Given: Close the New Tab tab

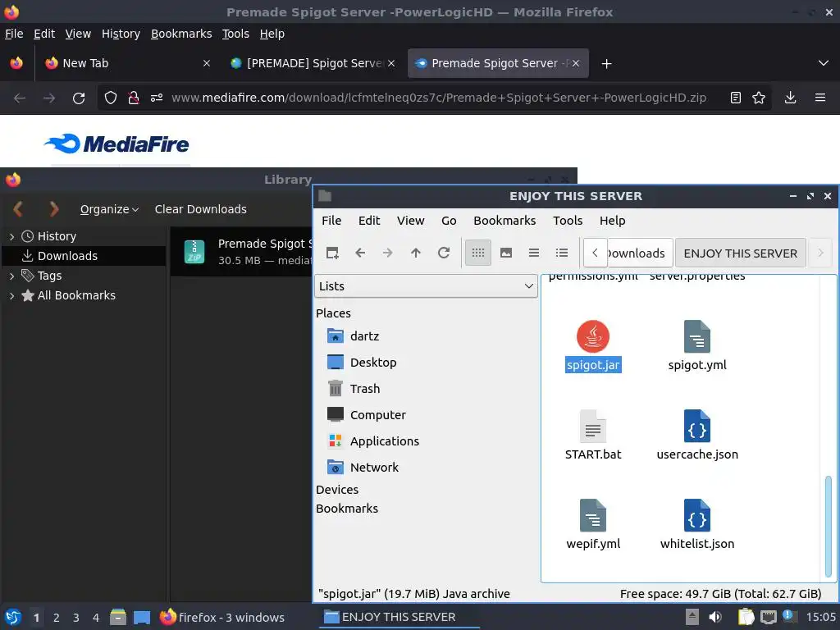Looking at the screenshot, I should point(206,63).
